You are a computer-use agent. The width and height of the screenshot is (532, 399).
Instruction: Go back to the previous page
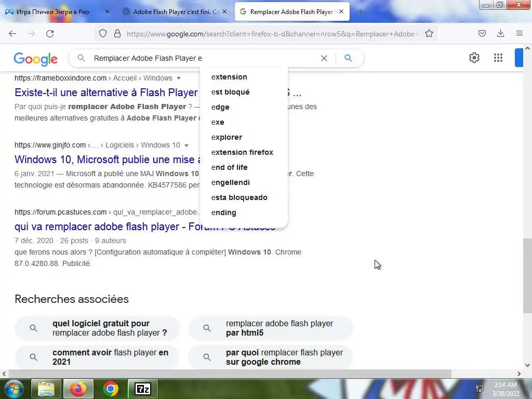click(x=12, y=34)
